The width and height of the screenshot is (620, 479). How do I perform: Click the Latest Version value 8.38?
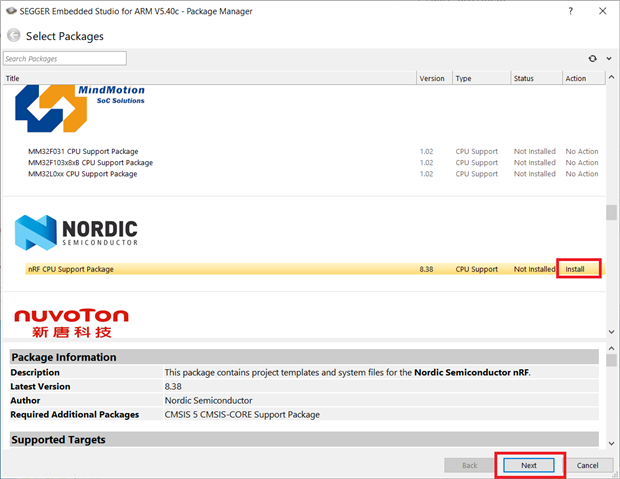coord(173,386)
